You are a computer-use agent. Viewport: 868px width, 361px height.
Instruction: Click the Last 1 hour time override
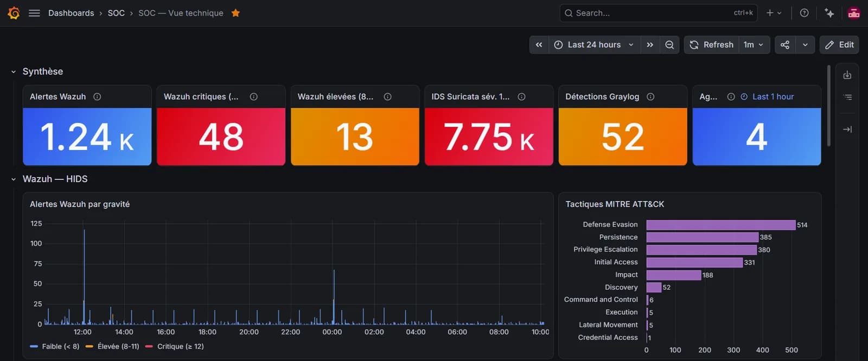(767, 96)
